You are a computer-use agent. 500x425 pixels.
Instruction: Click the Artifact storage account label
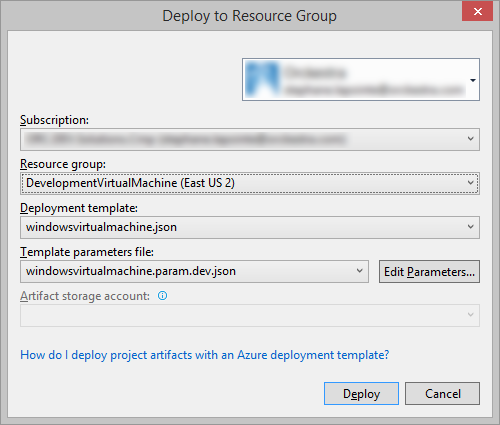(x=85, y=296)
